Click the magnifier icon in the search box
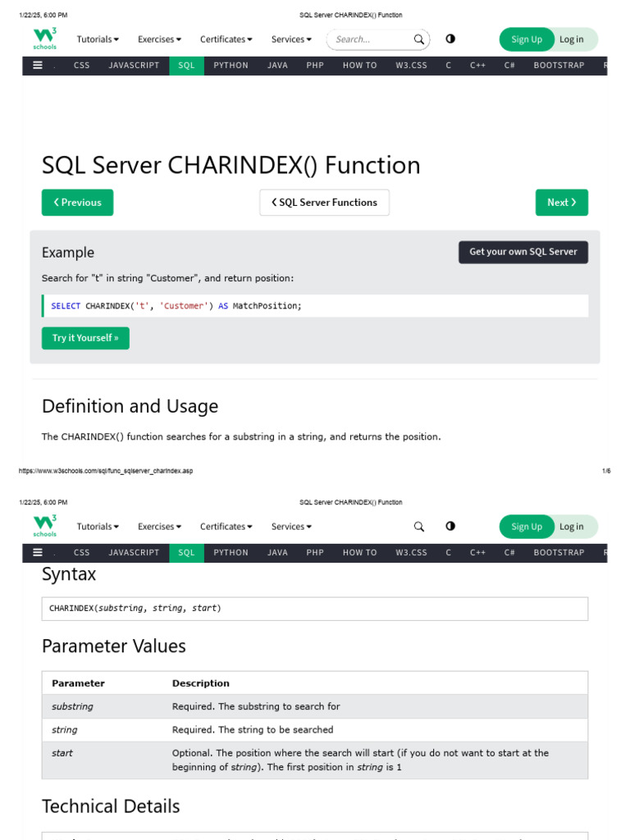Screen dimensions: 630x840 pyautogui.click(x=418, y=39)
